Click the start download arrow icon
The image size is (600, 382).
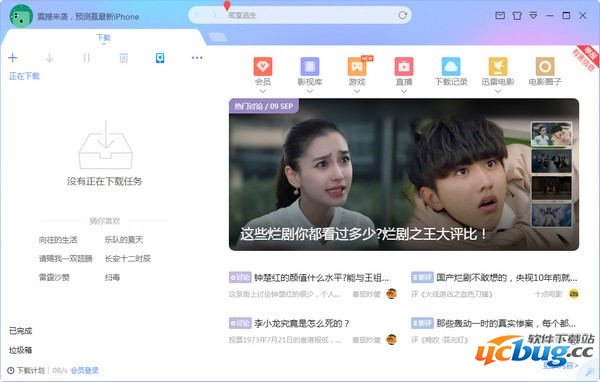[49, 58]
